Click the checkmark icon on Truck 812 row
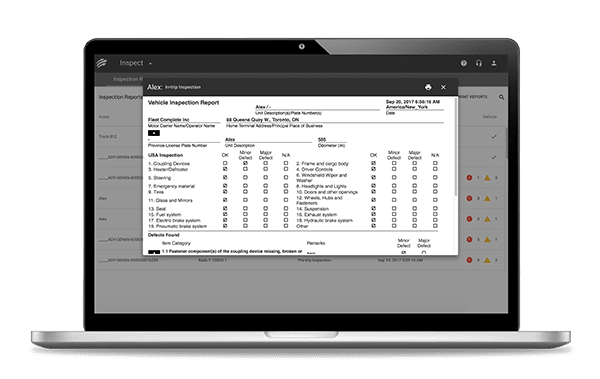600x379 pixels. [494, 137]
